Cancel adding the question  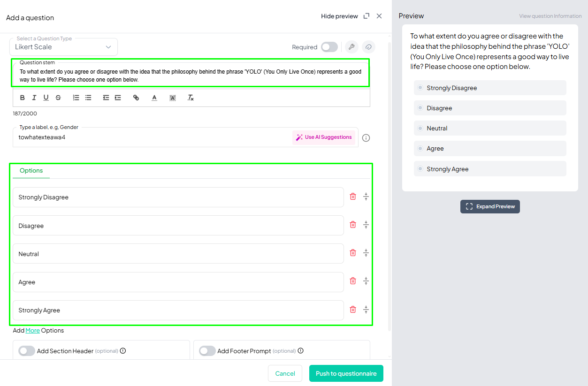[285, 373]
